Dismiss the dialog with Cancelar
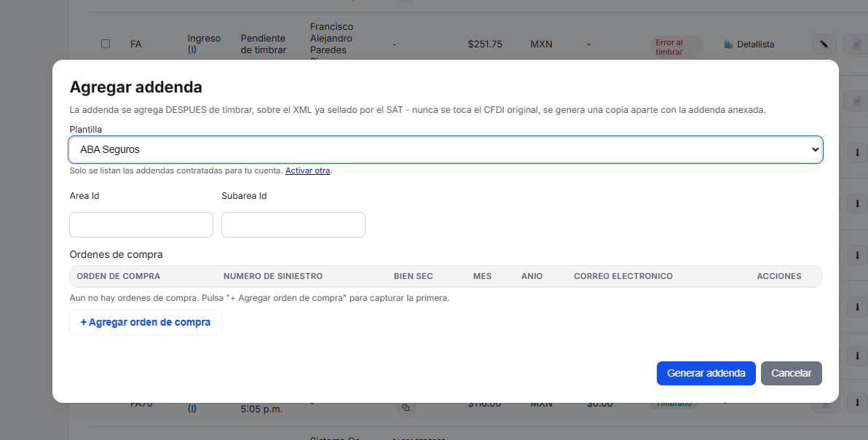 791,373
